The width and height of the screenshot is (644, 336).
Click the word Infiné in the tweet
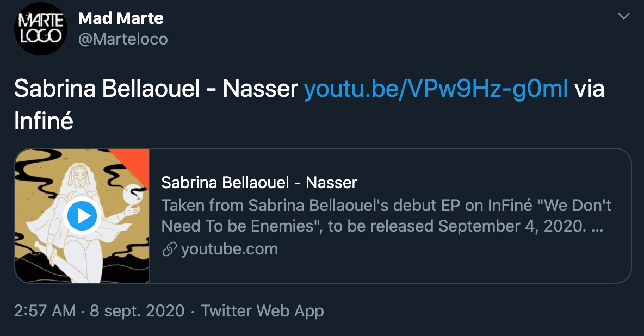click(44, 121)
